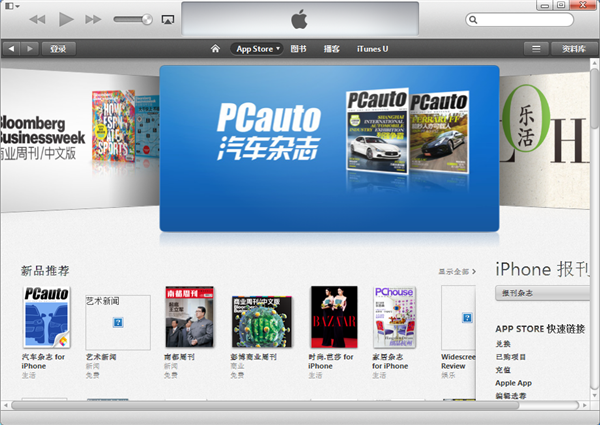The image size is (600, 425).
Task: Open the PCauto 汽车杂志 for iPhone app icon
Action: pyautogui.click(x=47, y=317)
